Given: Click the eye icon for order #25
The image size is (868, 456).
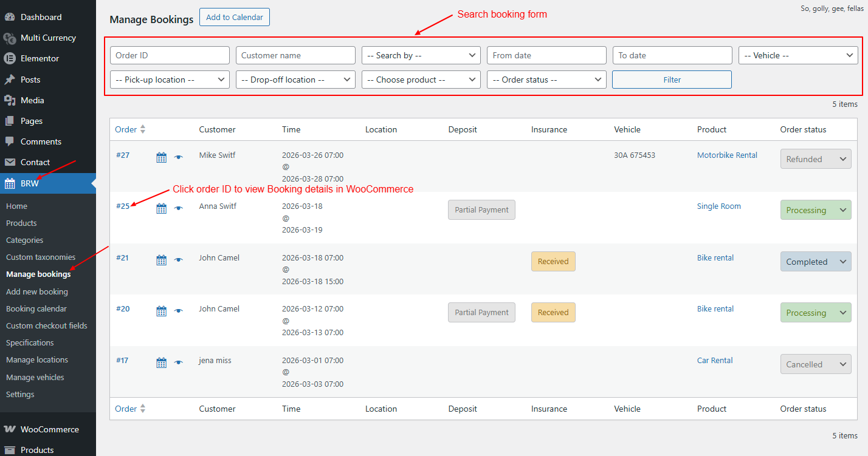Looking at the screenshot, I should 178,209.
